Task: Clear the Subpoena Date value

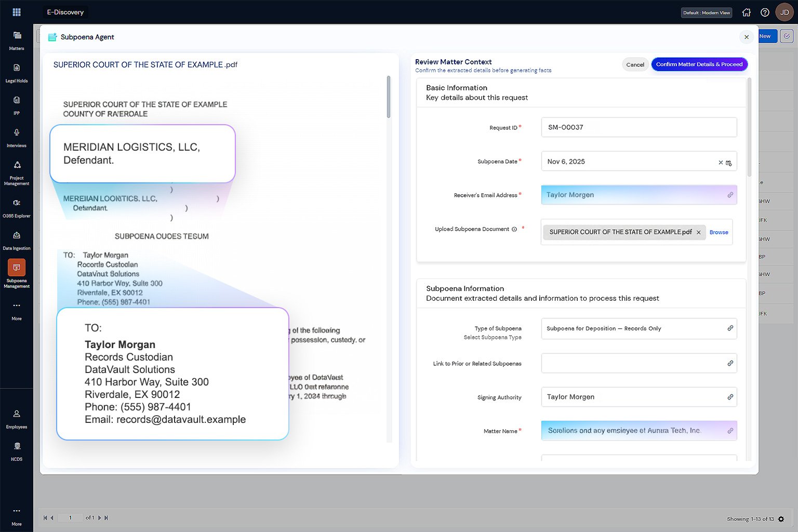Action: point(721,163)
